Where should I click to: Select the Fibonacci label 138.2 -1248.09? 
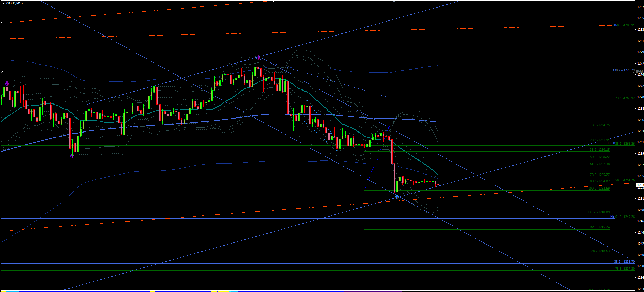click(598, 212)
